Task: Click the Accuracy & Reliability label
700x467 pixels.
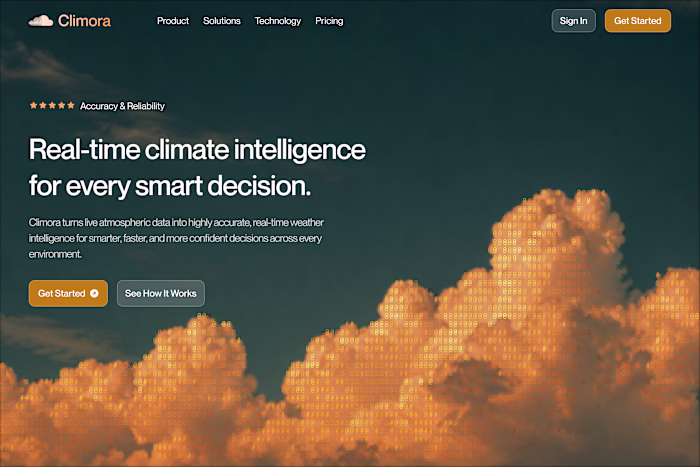Action: pos(122,106)
